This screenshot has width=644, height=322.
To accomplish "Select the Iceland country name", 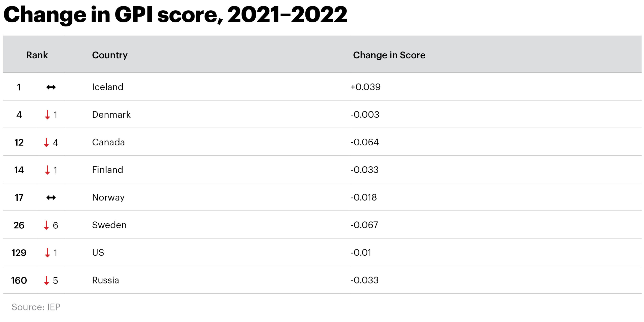I will pyautogui.click(x=108, y=87).
